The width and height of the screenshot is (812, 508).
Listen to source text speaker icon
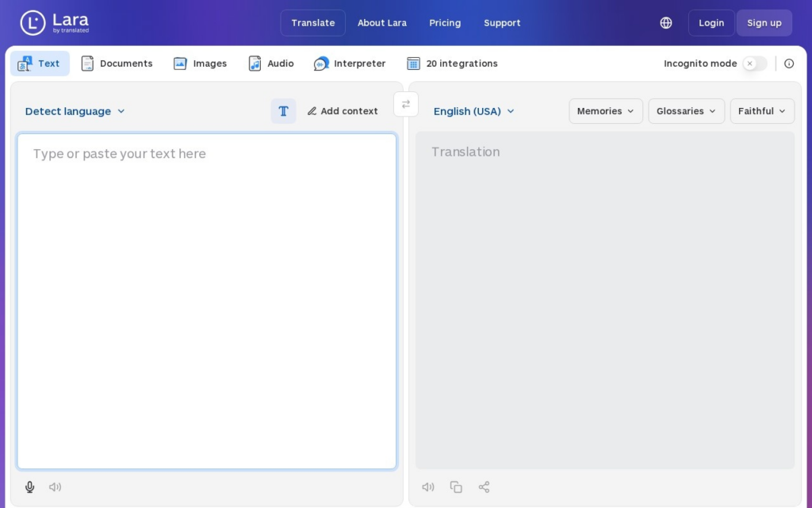[x=55, y=487]
